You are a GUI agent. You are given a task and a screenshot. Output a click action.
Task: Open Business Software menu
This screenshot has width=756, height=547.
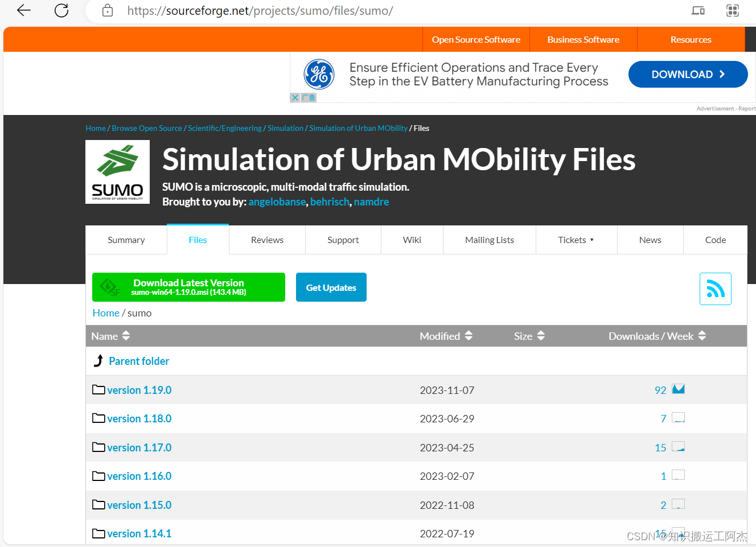tap(584, 39)
